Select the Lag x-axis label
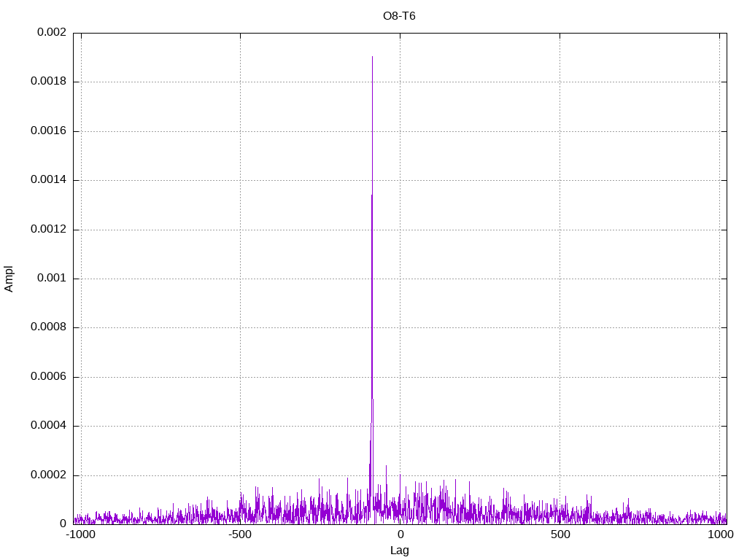The height and width of the screenshot is (560, 747). click(399, 551)
